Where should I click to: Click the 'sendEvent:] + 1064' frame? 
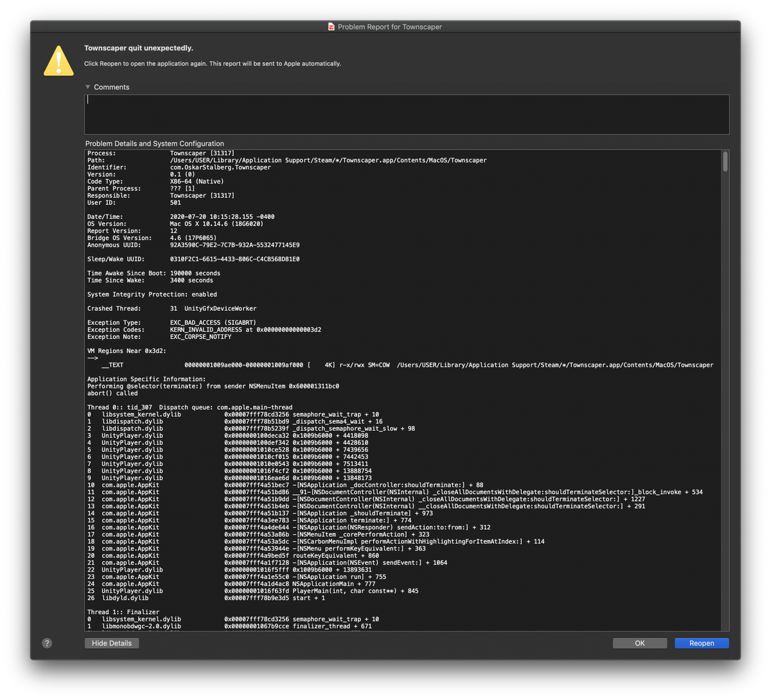267,563
